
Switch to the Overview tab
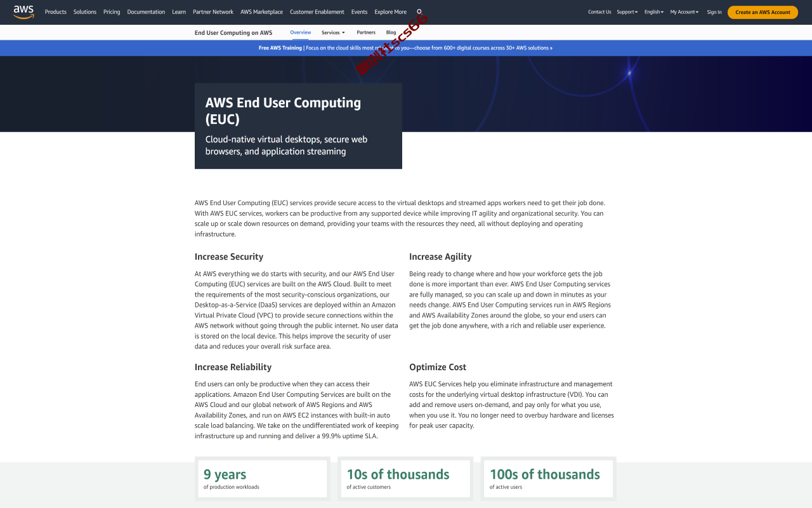coord(301,32)
